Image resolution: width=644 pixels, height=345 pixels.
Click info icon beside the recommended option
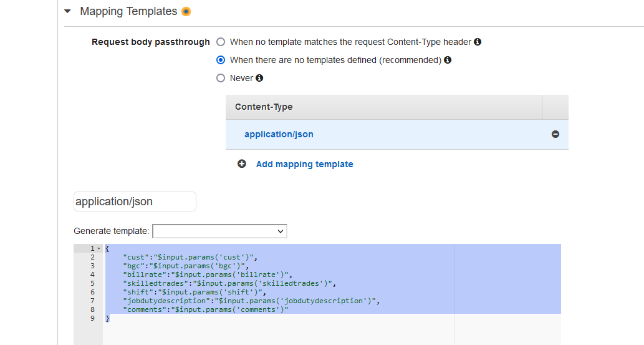click(x=448, y=61)
